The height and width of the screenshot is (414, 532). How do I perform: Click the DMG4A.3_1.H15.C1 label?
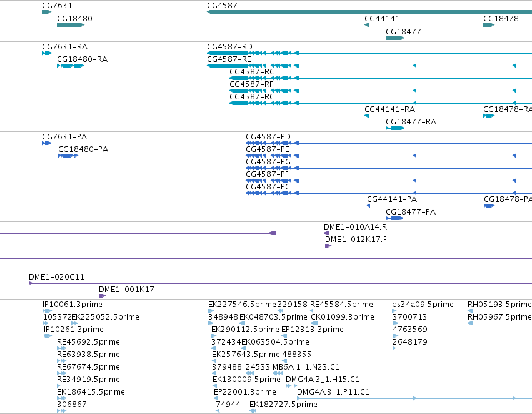click(x=323, y=380)
